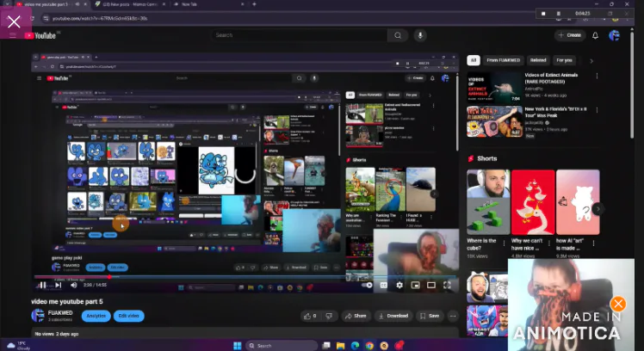
Task: Mute the video using the speaker icon
Action: click(74, 285)
